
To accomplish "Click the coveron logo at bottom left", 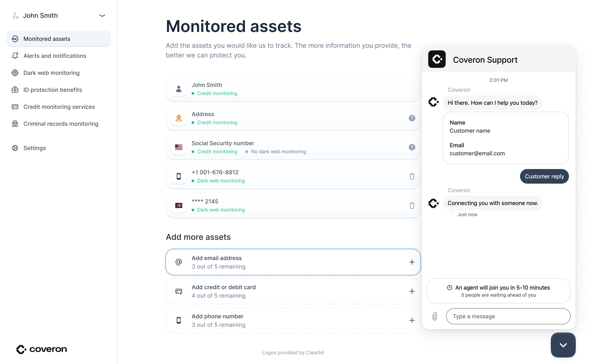I will (41, 349).
